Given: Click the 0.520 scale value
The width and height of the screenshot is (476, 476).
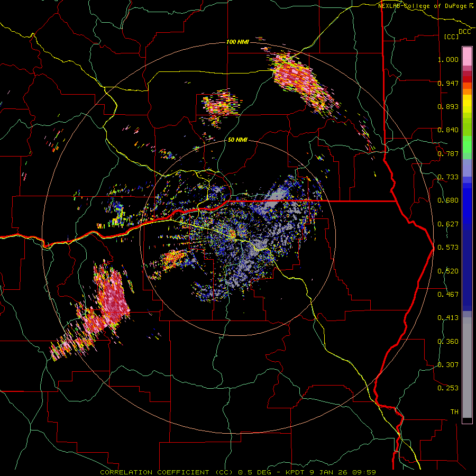Looking at the screenshot, I should (448, 271).
